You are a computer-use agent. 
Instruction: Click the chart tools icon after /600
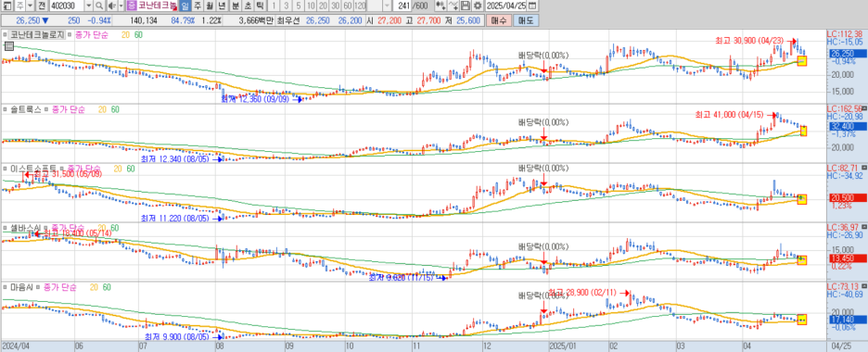coord(440,6)
